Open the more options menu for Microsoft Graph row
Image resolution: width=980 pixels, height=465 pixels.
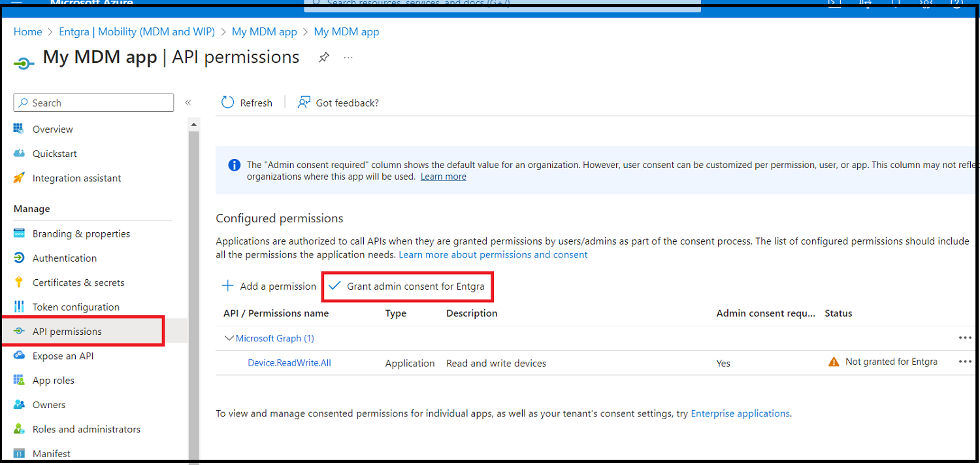965,338
